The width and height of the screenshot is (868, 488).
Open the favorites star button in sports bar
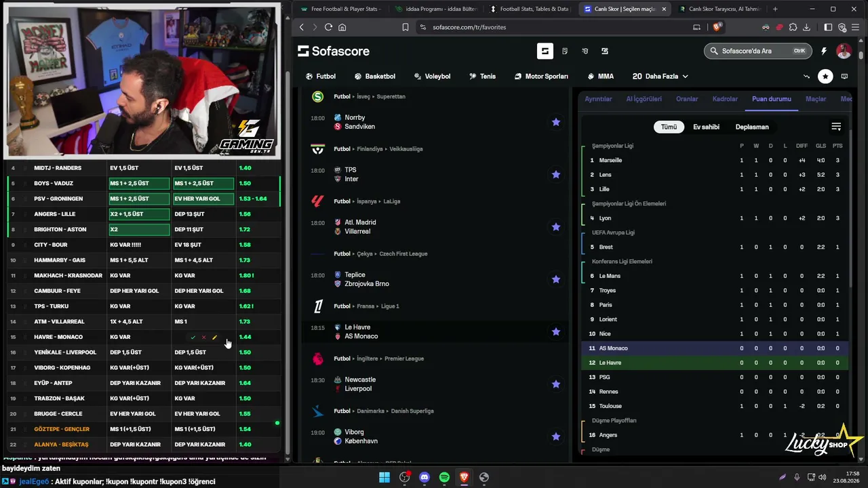[x=825, y=77]
